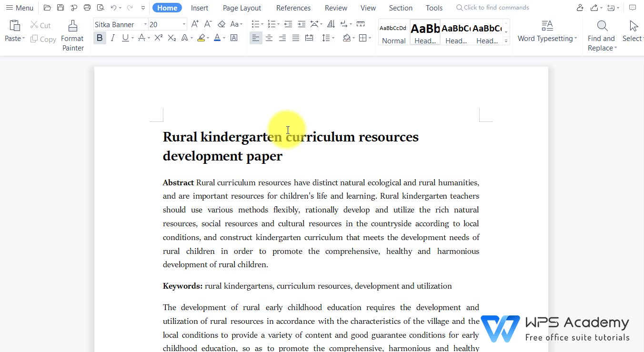
Task: Toggle Strikethrough on text
Action: (141, 38)
